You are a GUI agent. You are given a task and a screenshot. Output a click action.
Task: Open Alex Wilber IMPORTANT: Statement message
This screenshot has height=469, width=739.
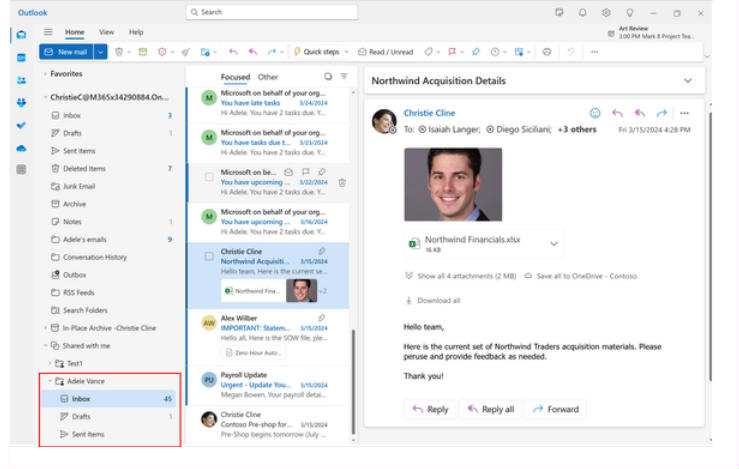(x=269, y=337)
